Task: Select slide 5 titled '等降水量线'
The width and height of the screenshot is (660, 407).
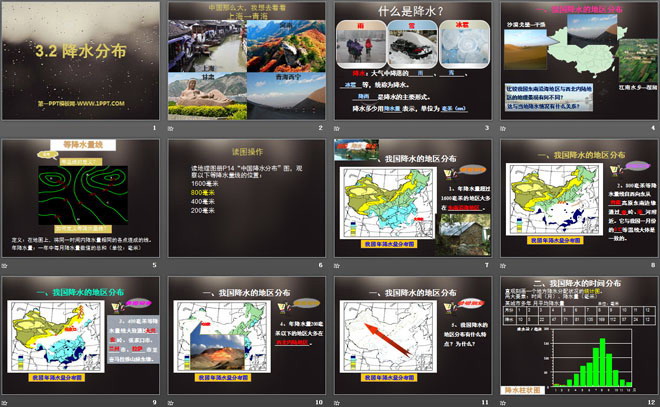Action: [81, 198]
